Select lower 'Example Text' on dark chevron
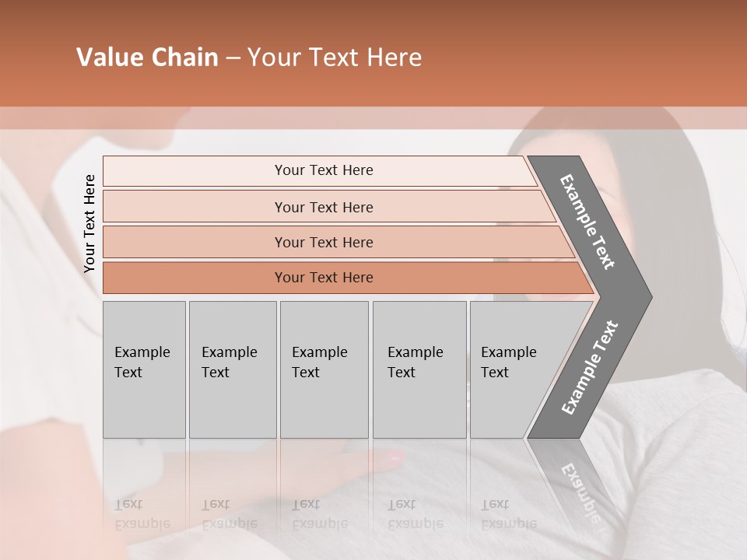747x560 pixels. pyautogui.click(x=590, y=367)
